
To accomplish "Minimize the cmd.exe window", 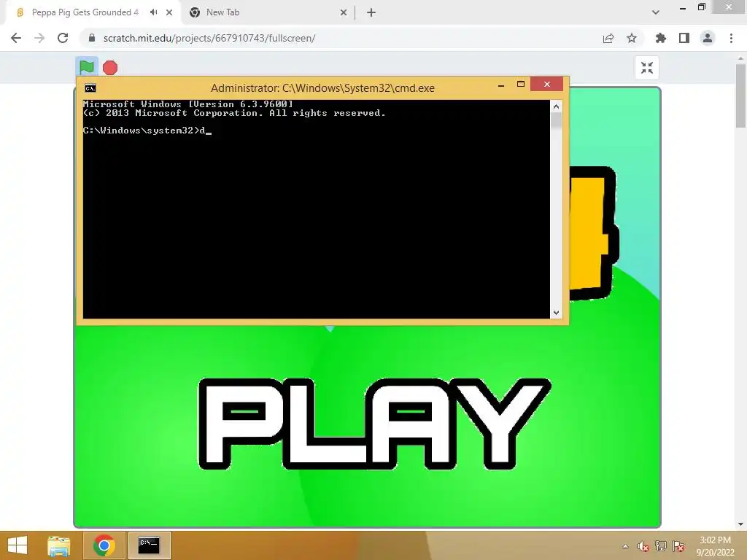I will tap(501, 85).
